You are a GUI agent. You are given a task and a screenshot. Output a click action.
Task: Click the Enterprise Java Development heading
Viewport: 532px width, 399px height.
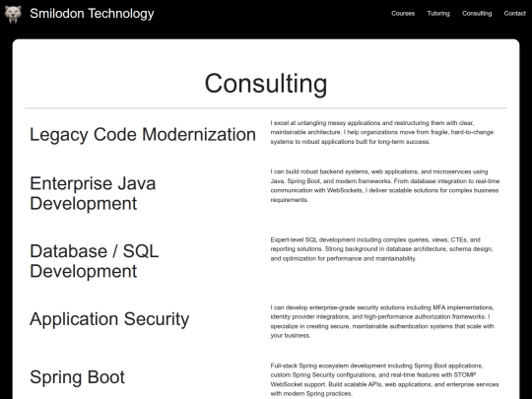click(93, 193)
